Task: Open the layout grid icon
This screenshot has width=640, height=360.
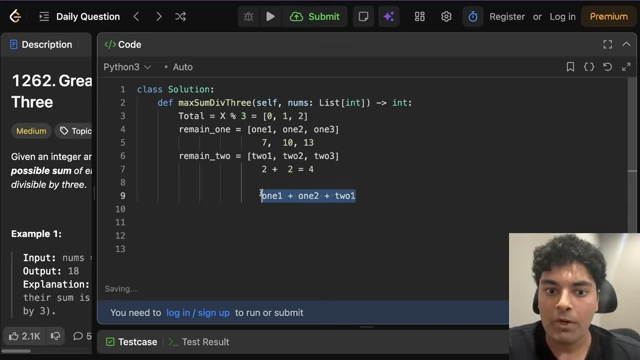Action: click(420, 17)
